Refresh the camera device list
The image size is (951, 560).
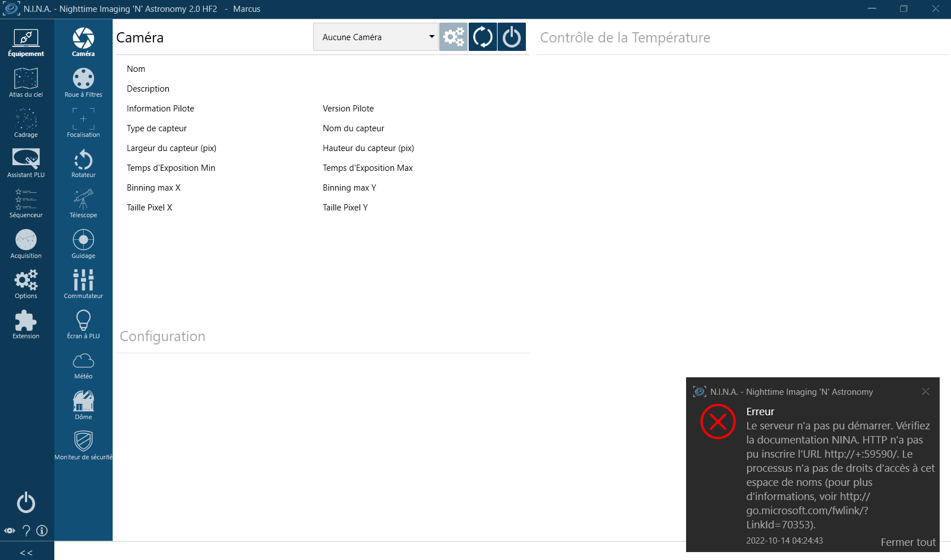pos(483,37)
